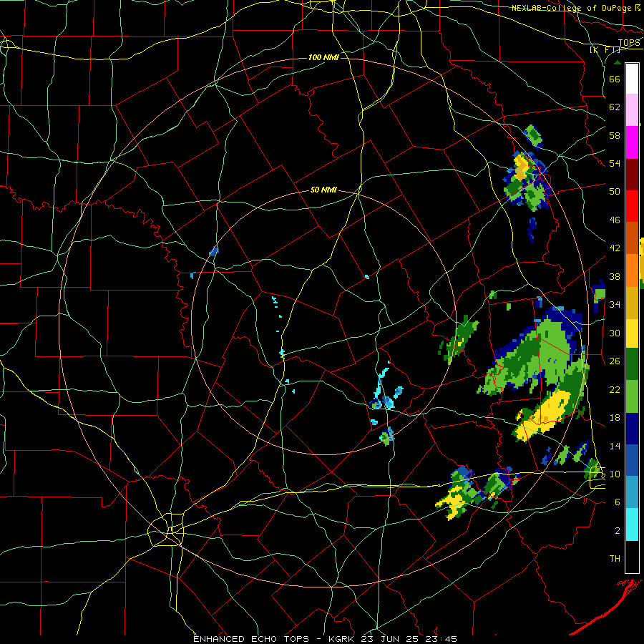The image size is (644, 644).
Task: Click legend value 62
Action: click(x=615, y=107)
